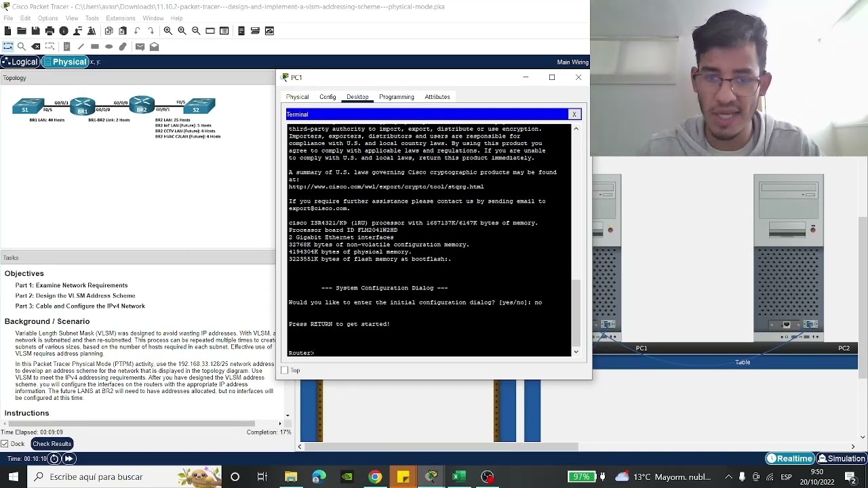Click terminal scrollbar up arrow
Screen dimensions: 868x488
(576, 128)
